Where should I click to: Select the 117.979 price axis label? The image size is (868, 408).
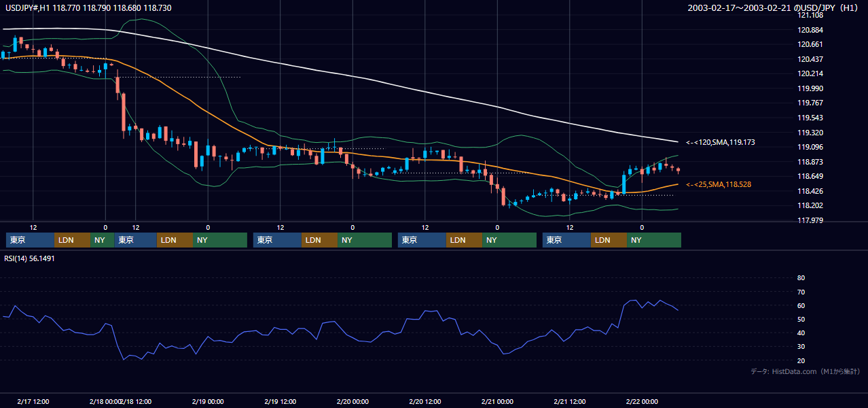coord(811,220)
